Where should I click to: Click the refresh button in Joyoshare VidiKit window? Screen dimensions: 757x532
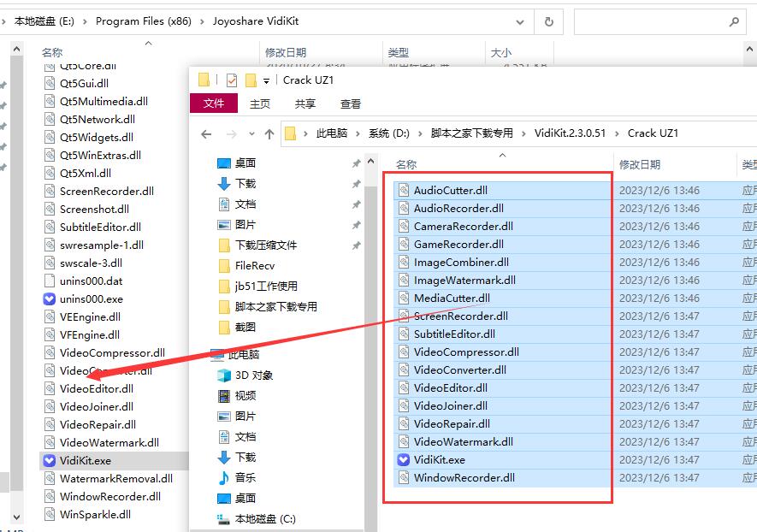549,21
